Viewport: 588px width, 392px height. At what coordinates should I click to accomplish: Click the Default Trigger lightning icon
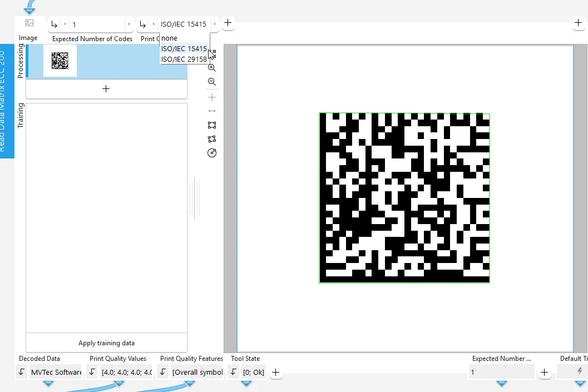tap(580, 371)
